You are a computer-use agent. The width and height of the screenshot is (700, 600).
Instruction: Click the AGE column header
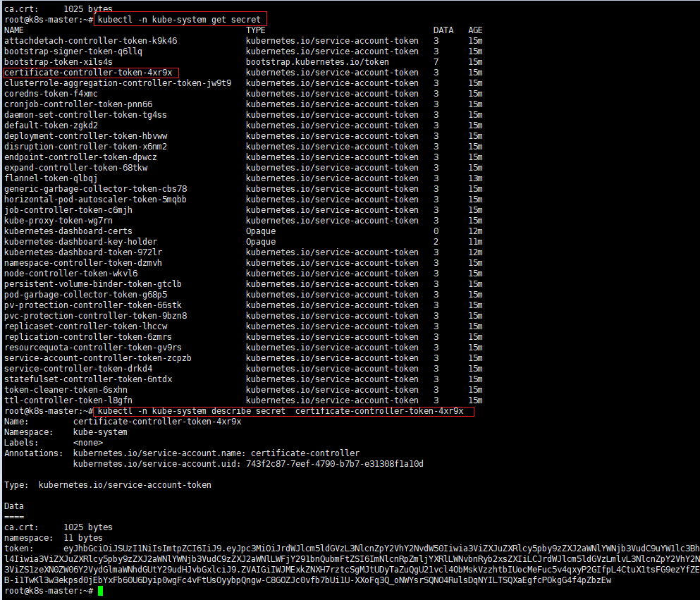[x=475, y=30]
